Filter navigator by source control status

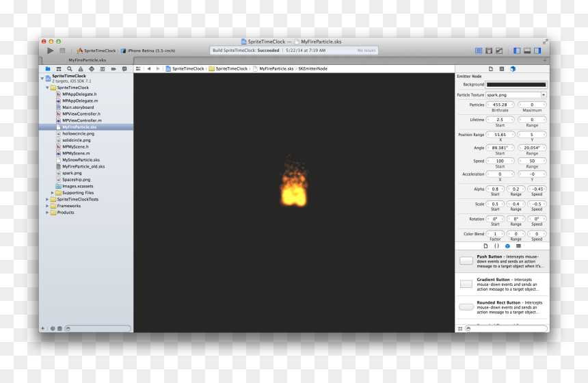tap(59, 328)
